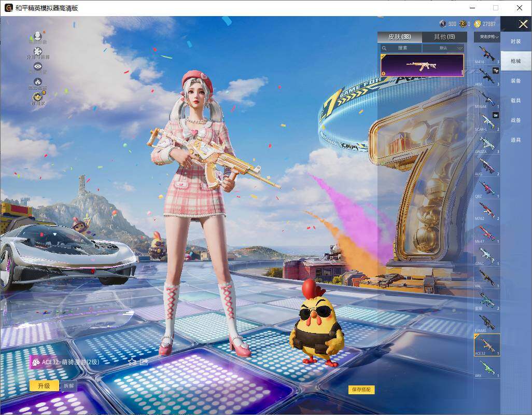The height and width of the screenshot is (415, 532).
Task: Click the yellow chicken pet character
Action: tap(317, 323)
